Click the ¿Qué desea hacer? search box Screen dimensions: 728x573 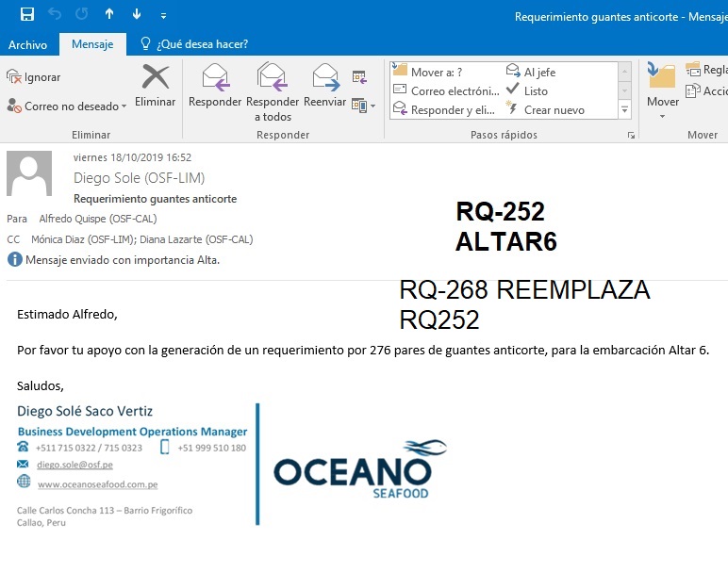pos(202,44)
